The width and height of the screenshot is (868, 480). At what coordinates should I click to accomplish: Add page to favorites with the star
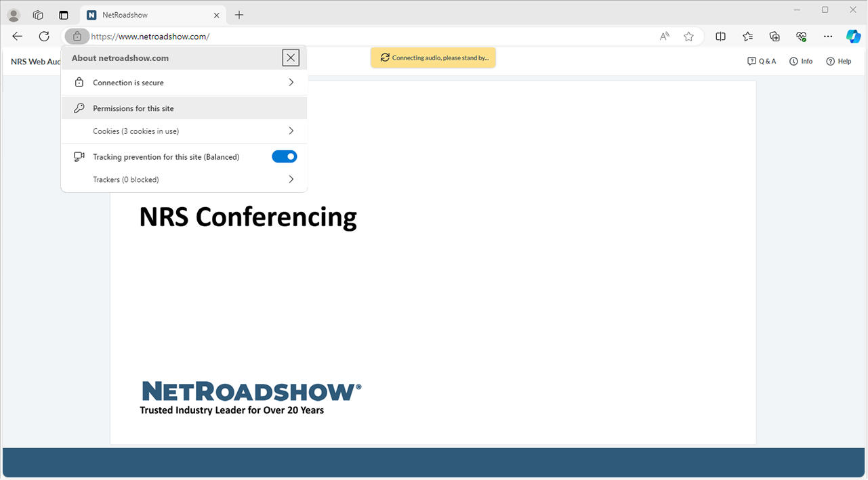tap(688, 36)
